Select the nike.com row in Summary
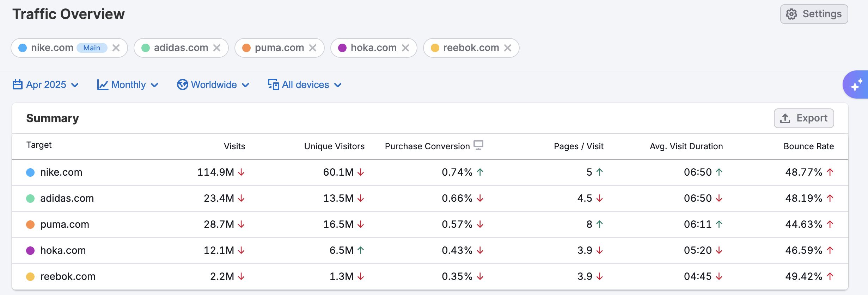This screenshot has width=868, height=295. (x=61, y=172)
